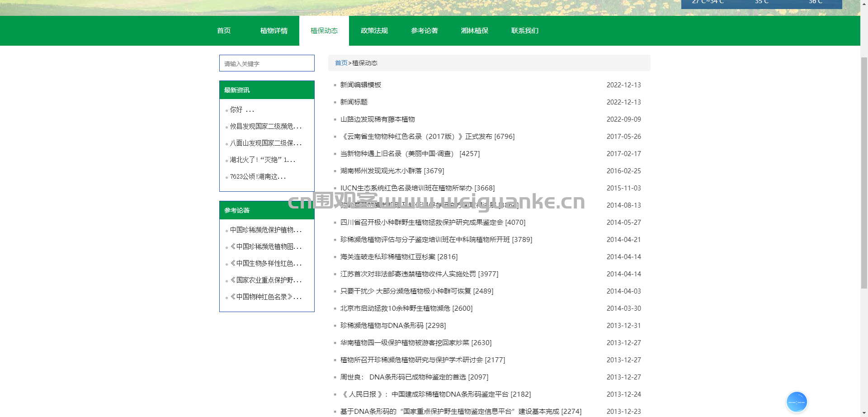Screen dimensions: 868x417
Task: Select the 植保动态 navigation tab
Action: click(324, 31)
